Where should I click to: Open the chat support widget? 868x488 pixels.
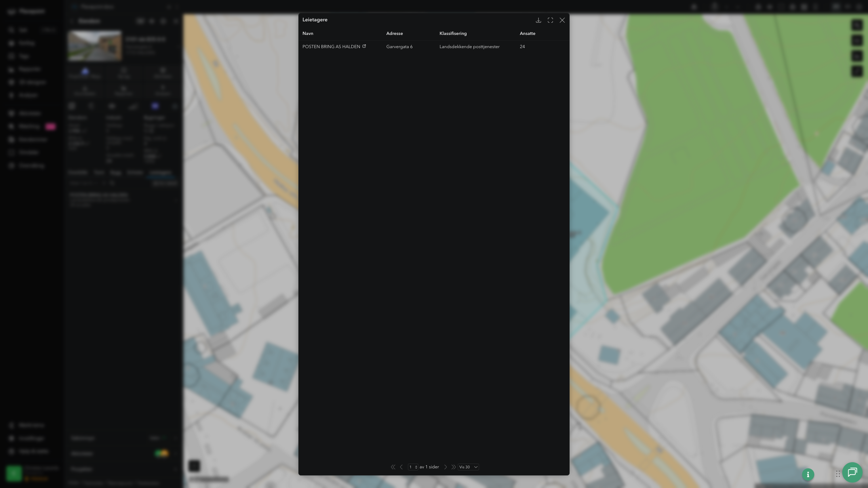point(852,472)
